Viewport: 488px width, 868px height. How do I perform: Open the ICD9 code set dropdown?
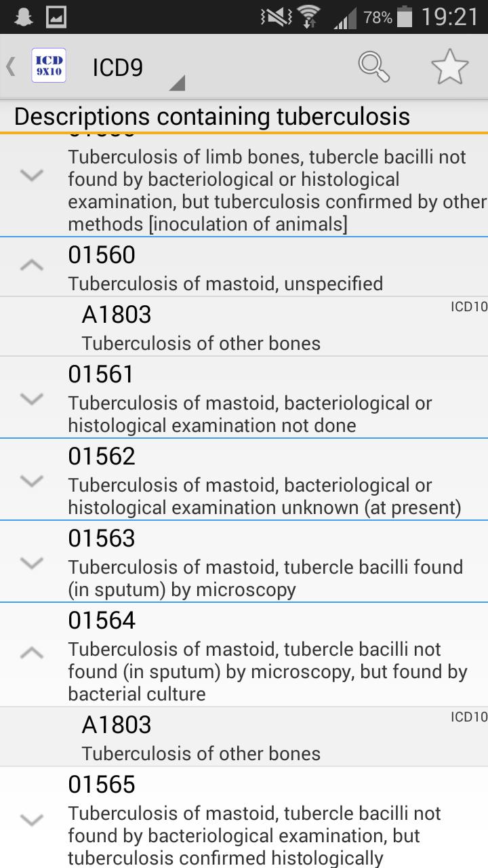point(136,69)
